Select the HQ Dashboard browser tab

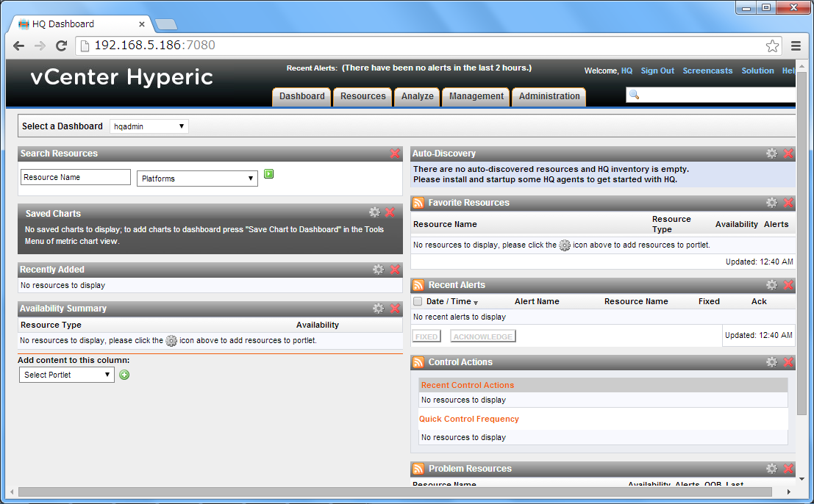pyautogui.click(x=80, y=24)
